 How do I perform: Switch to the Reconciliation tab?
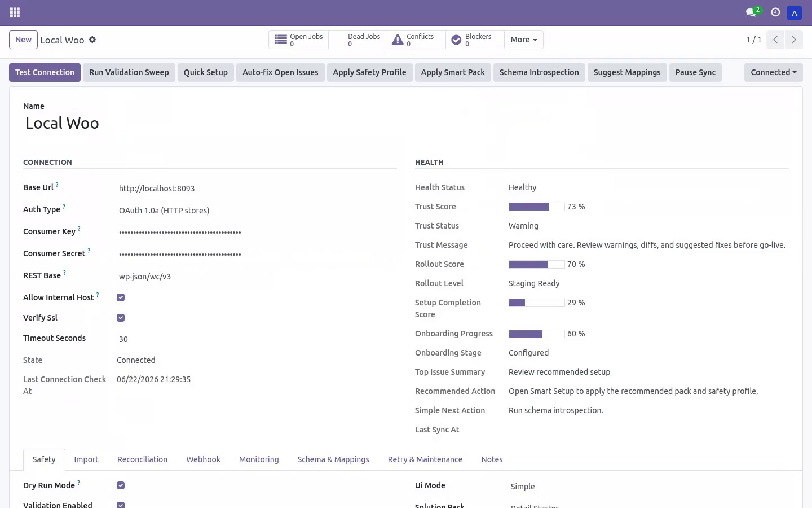(x=142, y=459)
